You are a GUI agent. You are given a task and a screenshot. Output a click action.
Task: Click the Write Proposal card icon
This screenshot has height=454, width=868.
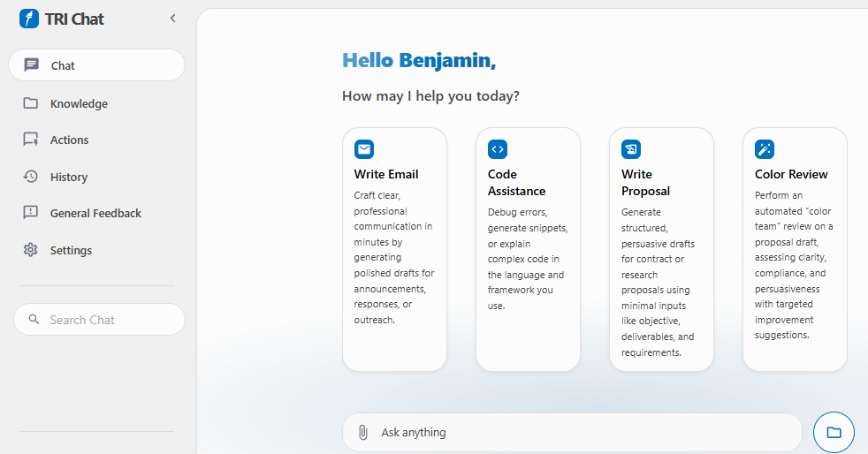point(631,149)
